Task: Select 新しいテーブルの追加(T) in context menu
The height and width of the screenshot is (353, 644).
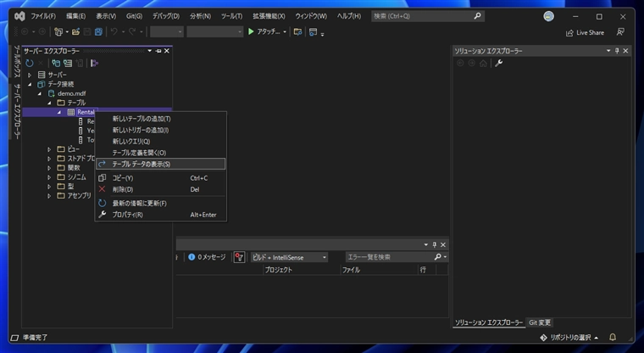Action: pos(161,119)
